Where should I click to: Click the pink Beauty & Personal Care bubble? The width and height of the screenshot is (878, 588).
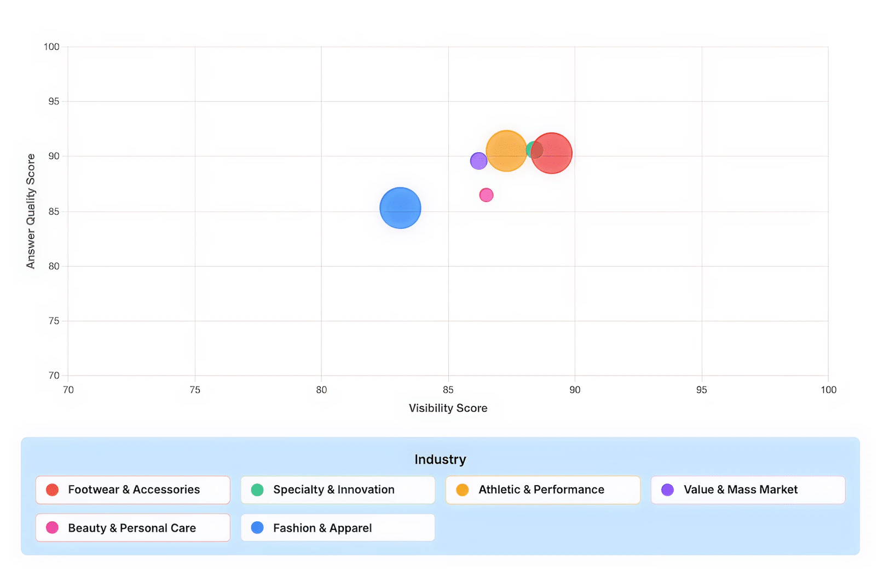pyautogui.click(x=486, y=195)
